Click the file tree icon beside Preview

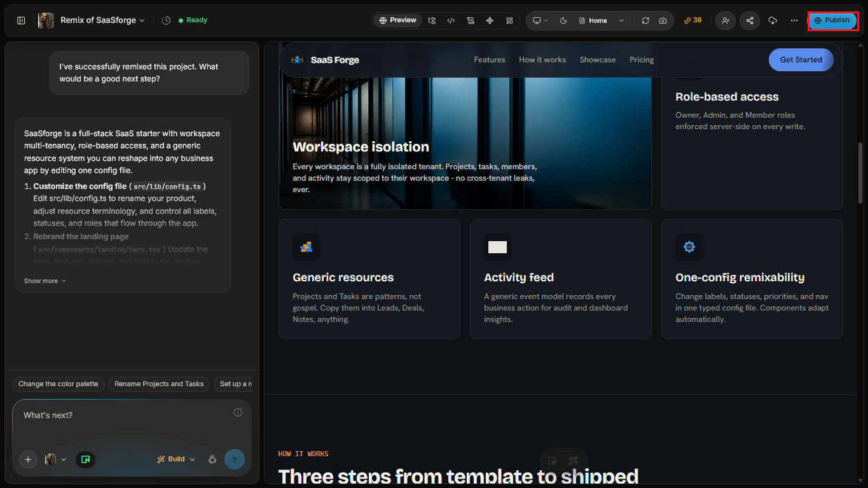coord(432,20)
